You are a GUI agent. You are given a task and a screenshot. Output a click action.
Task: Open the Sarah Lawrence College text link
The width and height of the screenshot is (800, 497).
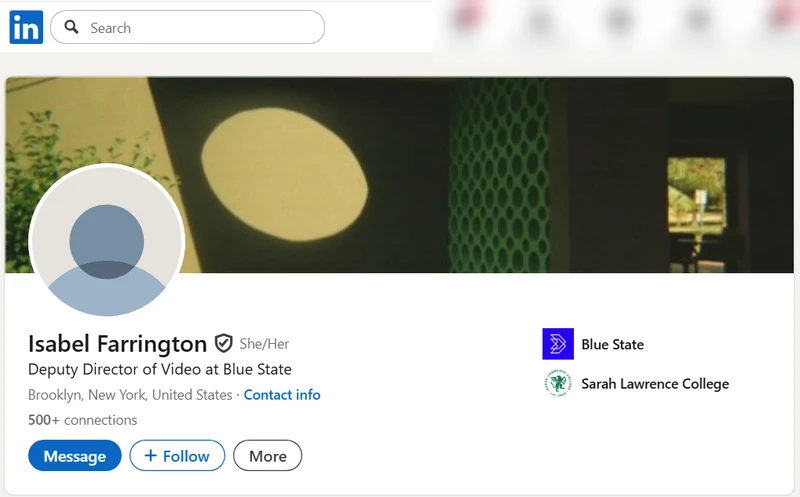[x=655, y=383]
